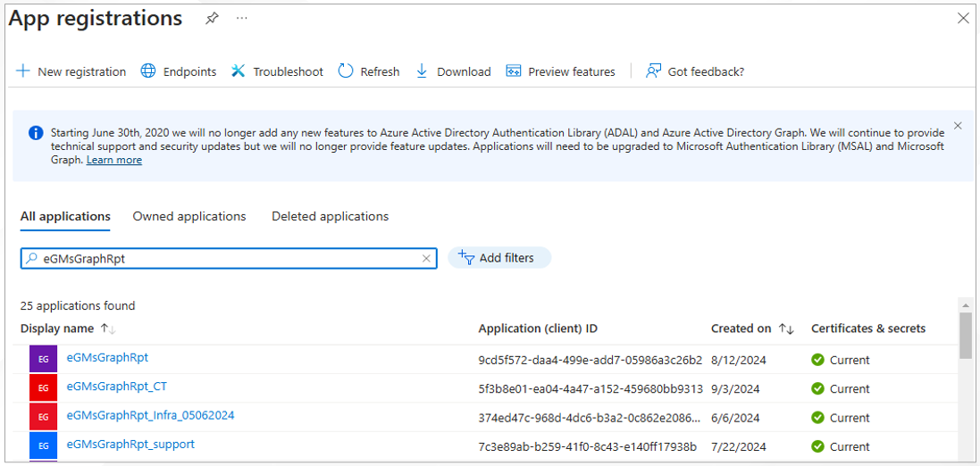Click the scrollbar up arrow
The image size is (980, 466).
(x=966, y=304)
